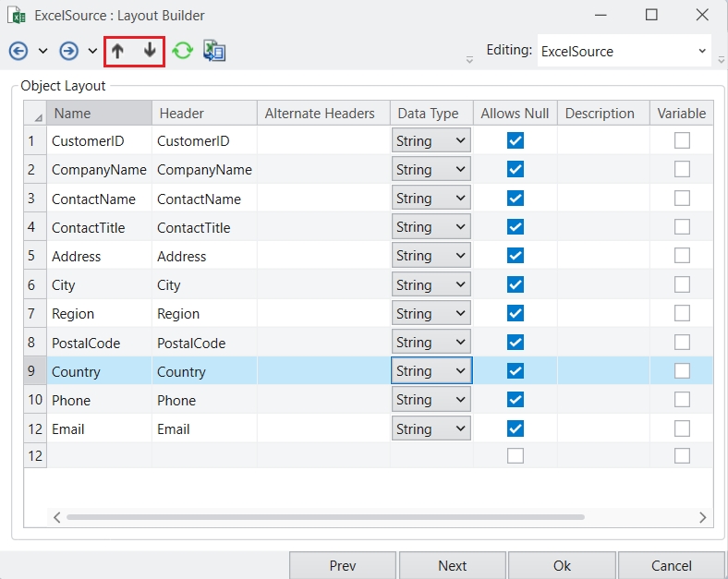Click the horizontal scrollbar thumb
The image size is (728, 579).
point(323,517)
